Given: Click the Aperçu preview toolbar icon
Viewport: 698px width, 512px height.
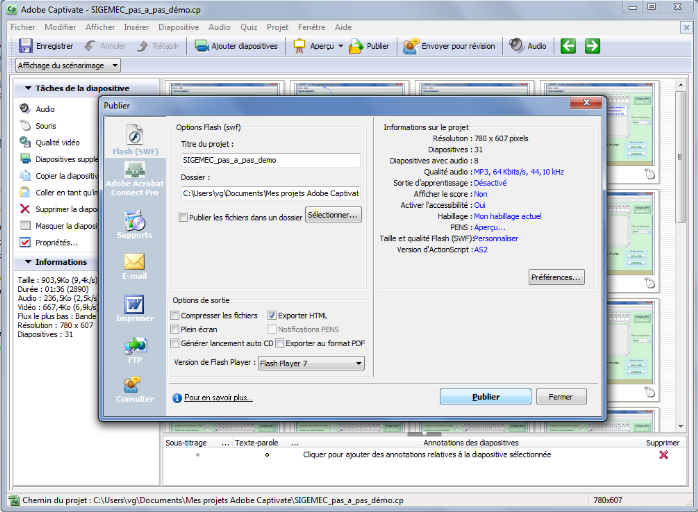Looking at the screenshot, I should pos(300,46).
